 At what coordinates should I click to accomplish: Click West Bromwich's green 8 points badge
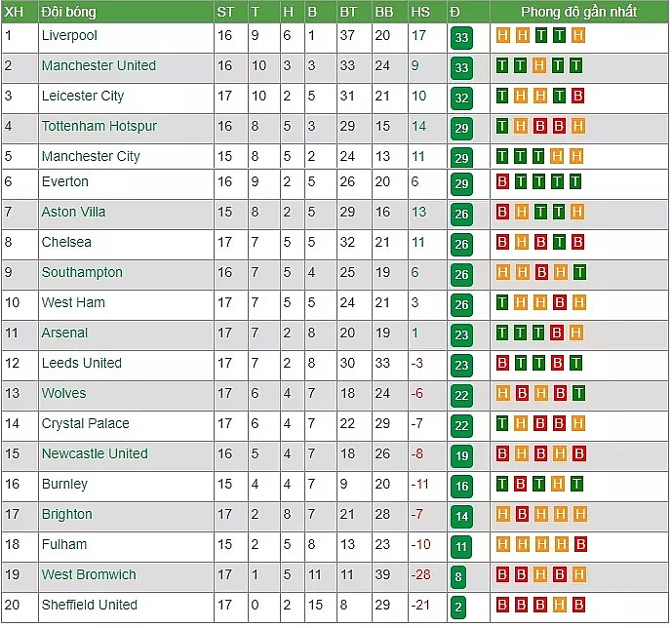pyautogui.click(x=458, y=577)
